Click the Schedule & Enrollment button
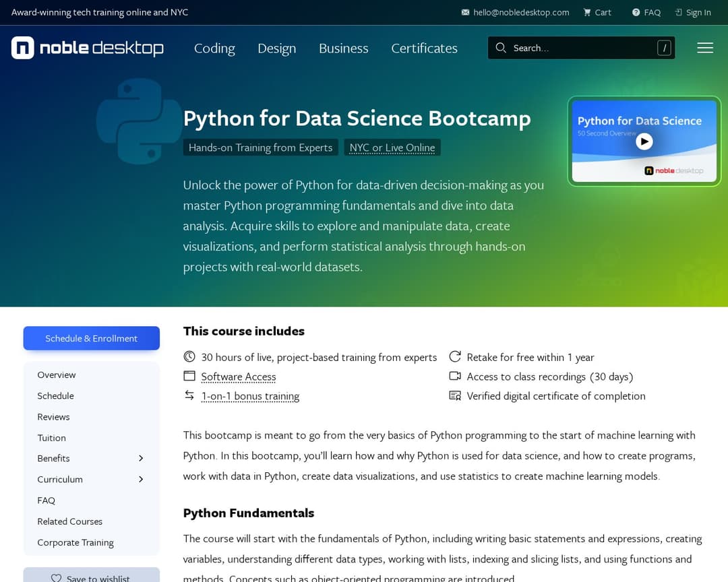The image size is (728, 582). [92, 338]
